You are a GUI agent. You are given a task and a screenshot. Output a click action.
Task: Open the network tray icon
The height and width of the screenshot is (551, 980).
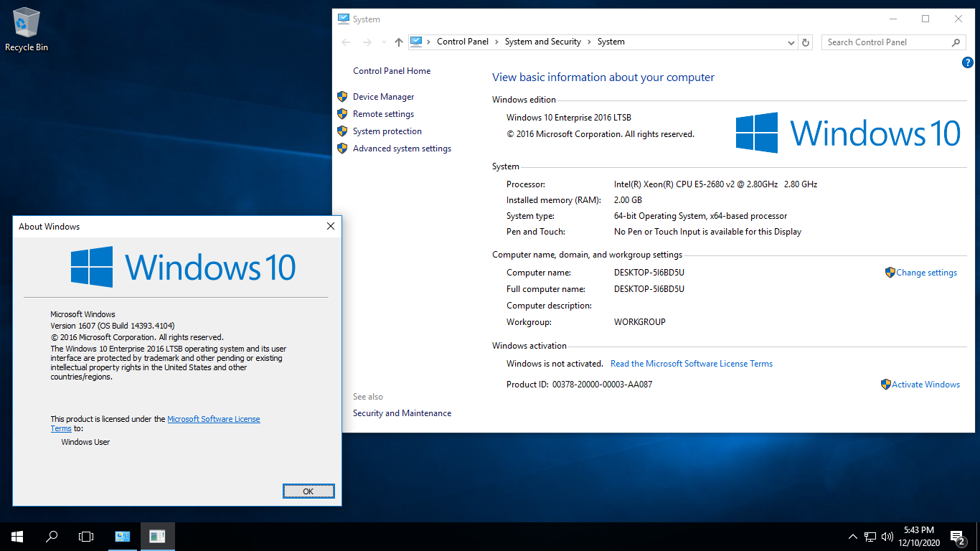870,536
